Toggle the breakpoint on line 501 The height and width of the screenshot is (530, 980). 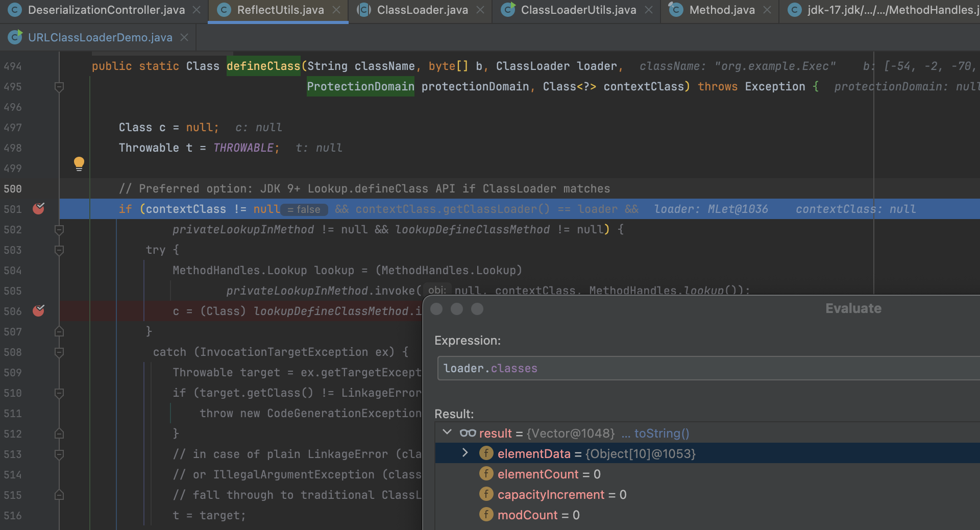tap(39, 208)
